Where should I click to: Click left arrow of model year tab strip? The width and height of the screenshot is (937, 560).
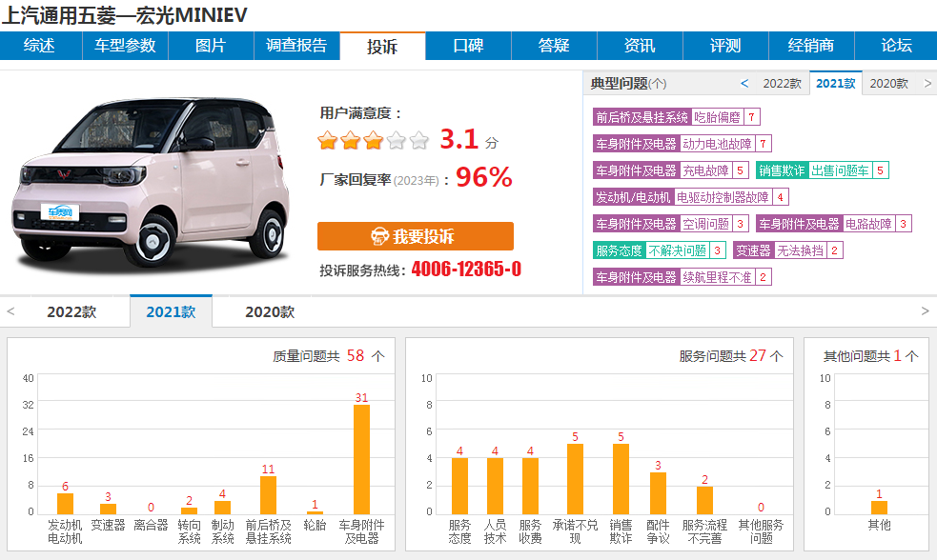[10, 311]
